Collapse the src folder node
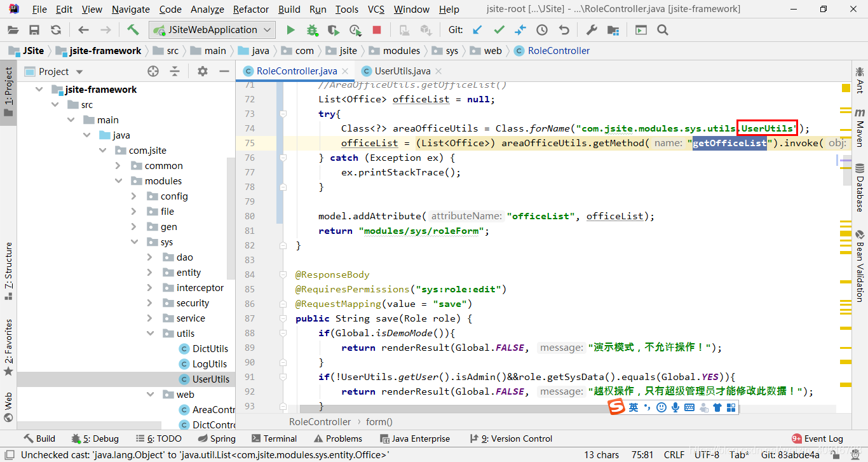This screenshot has width=868, height=462. (55, 104)
